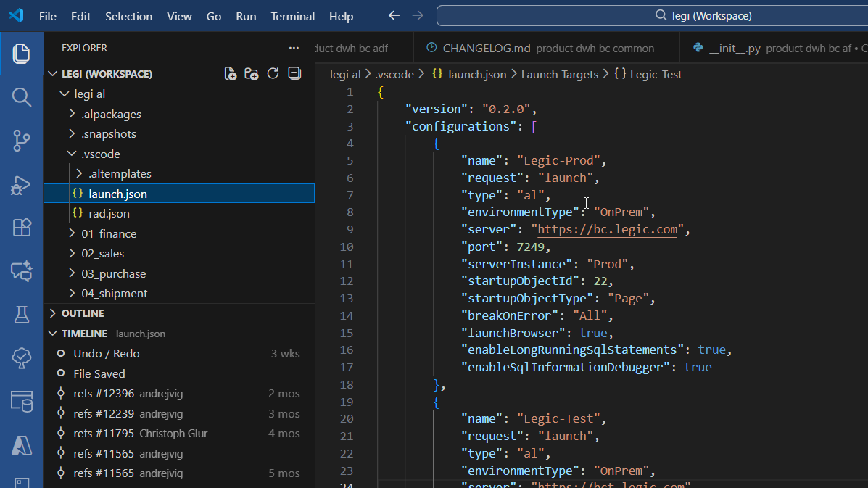Screen dimensions: 868x488
Task: Open the Testing beaker view
Action: [x=21, y=315]
